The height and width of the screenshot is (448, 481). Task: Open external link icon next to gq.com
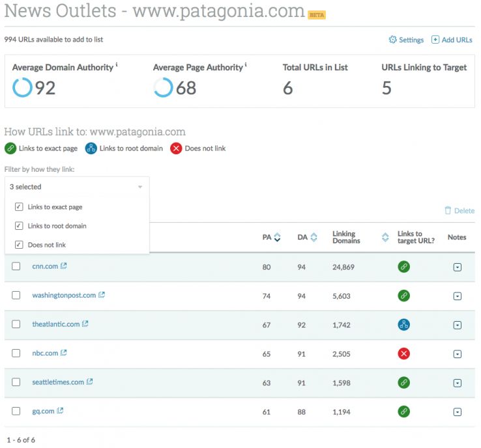[x=60, y=411]
